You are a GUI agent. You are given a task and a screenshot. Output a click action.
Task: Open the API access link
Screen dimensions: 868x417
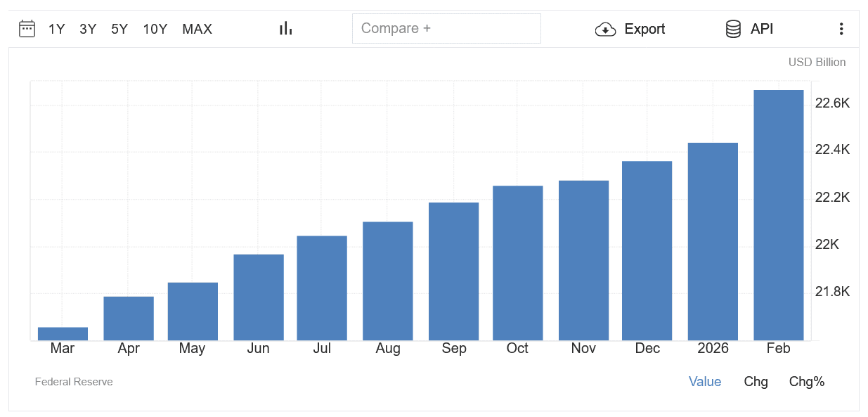(762, 29)
